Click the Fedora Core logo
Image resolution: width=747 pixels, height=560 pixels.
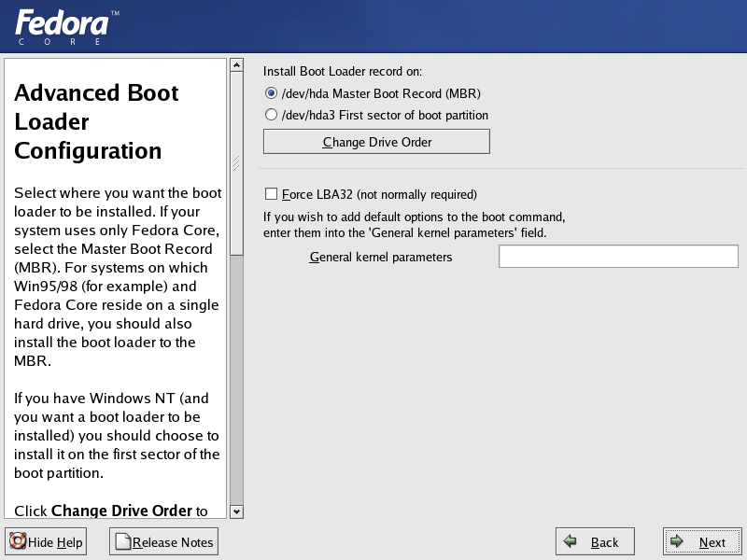pyautogui.click(x=66, y=27)
